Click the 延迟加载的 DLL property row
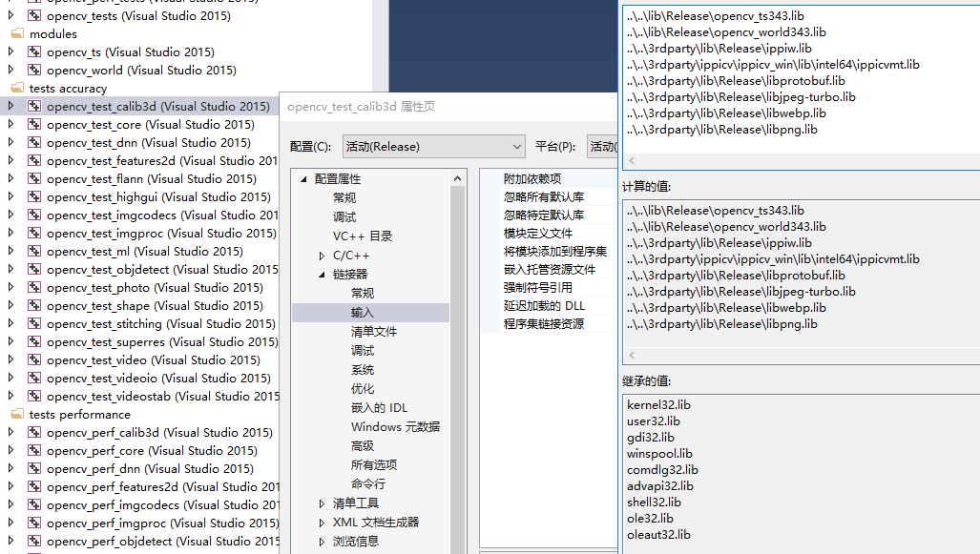 (x=550, y=305)
